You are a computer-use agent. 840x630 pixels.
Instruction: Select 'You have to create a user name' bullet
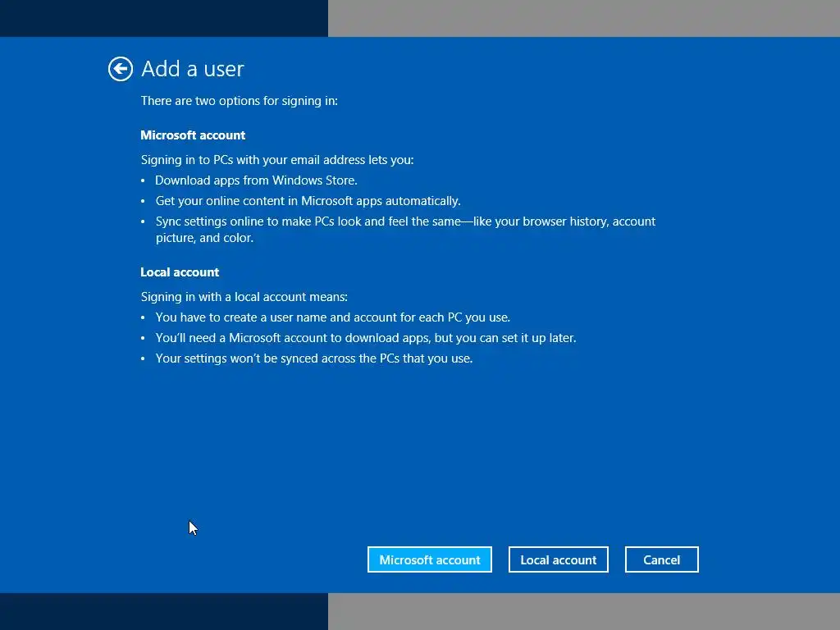[333, 317]
